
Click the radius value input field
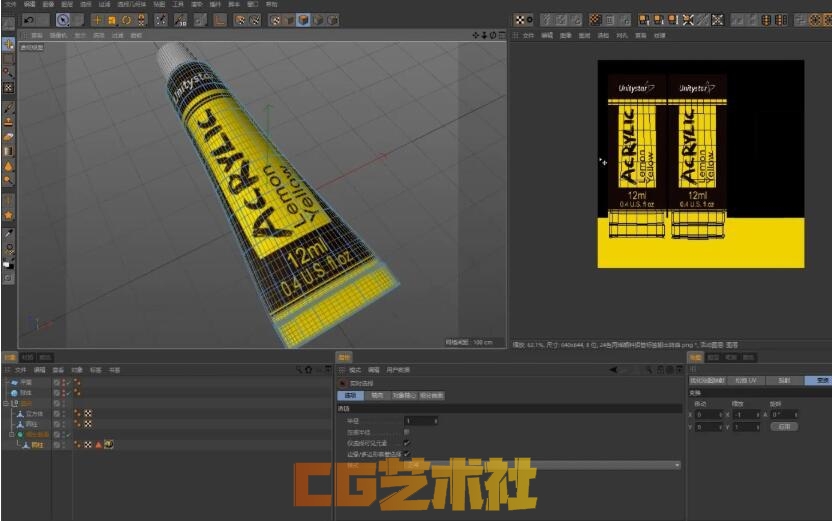point(421,421)
